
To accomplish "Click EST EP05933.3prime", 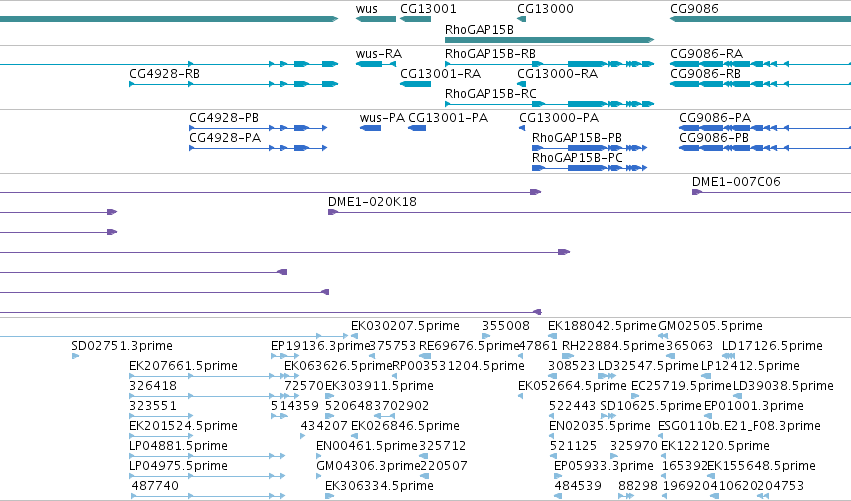I will (604, 466).
